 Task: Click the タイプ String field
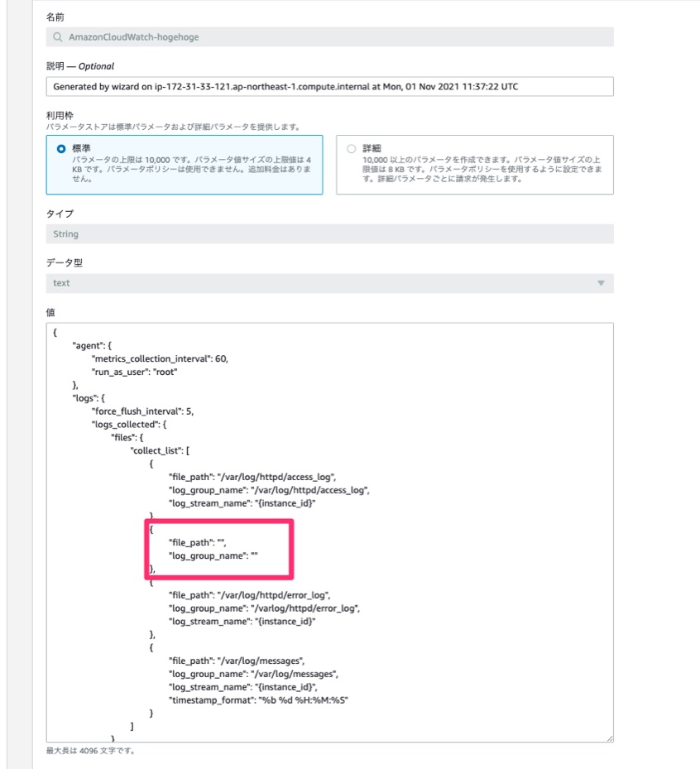click(x=329, y=234)
